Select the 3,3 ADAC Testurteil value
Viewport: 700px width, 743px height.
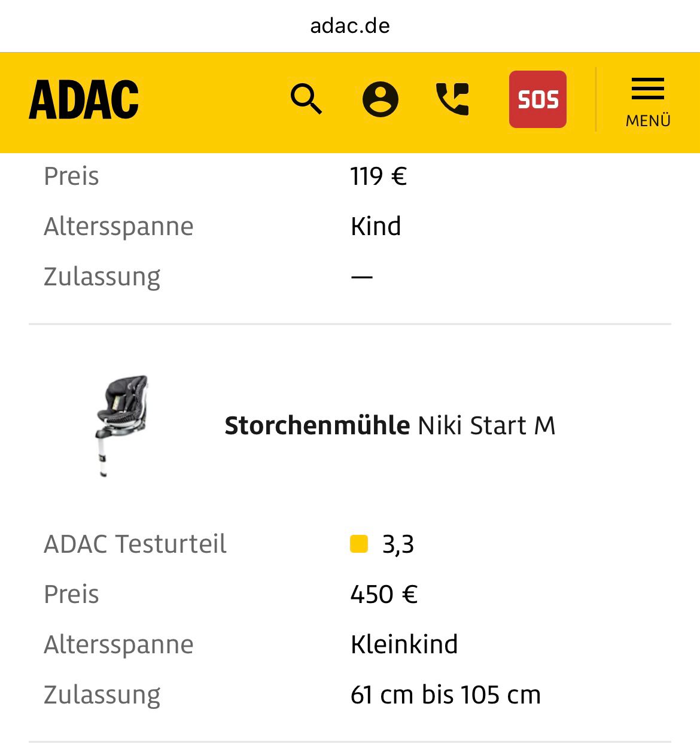coord(398,544)
